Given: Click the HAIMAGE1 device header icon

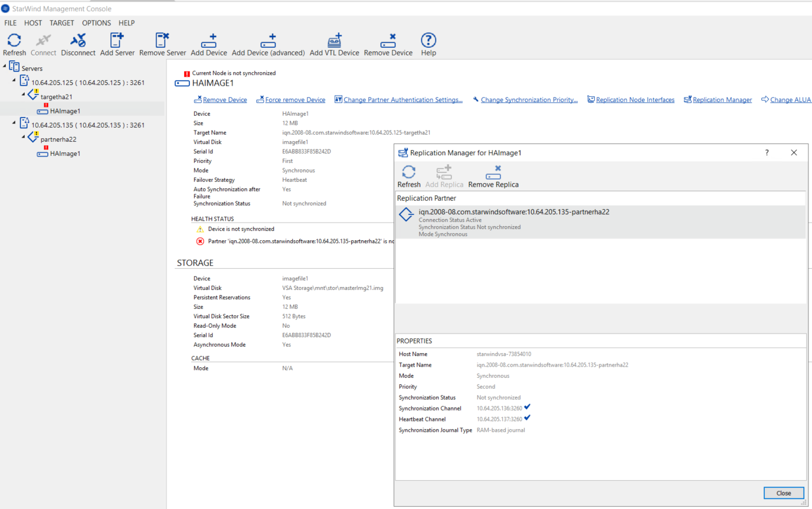Looking at the screenshot, I should point(182,83).
